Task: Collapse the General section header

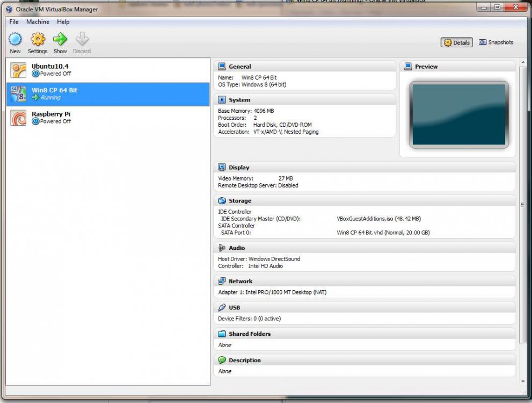Action: point(239,67)
